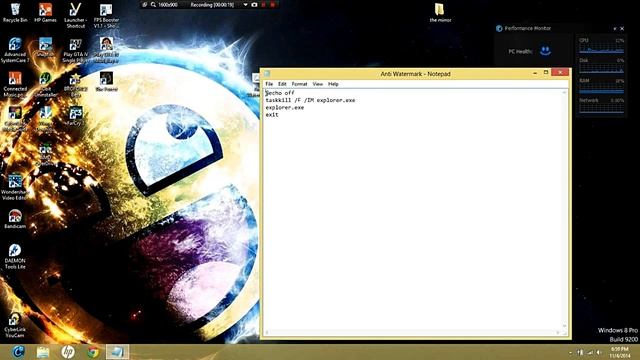Click the Notepad vertical scrollbar down arrow
Viewport: 640px width, 360px height.
point(564,326)
